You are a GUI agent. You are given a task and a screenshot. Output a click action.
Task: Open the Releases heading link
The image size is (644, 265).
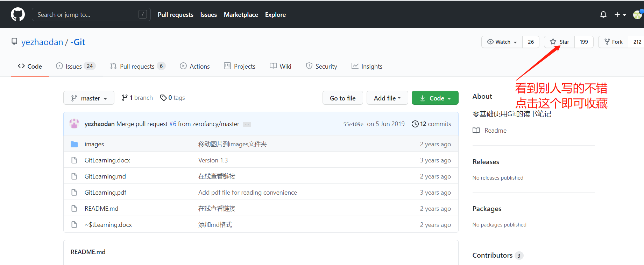(x=486, y=162)
